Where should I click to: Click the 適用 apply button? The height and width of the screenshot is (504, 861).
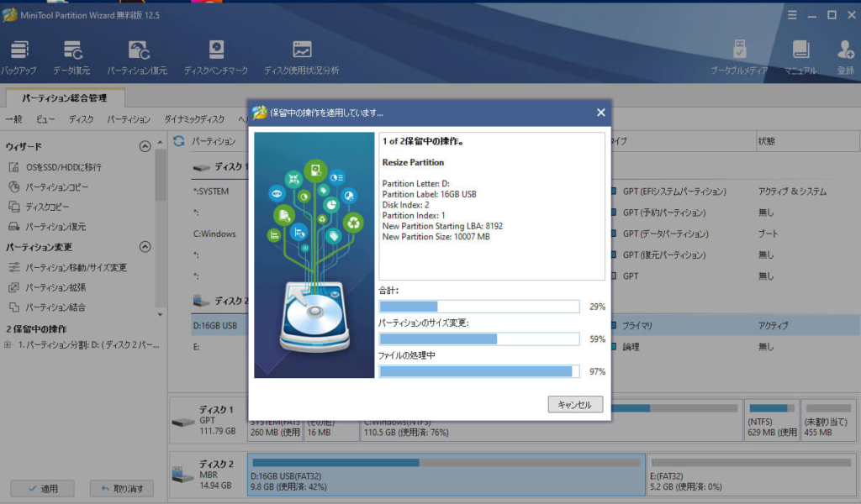[43, 488]
